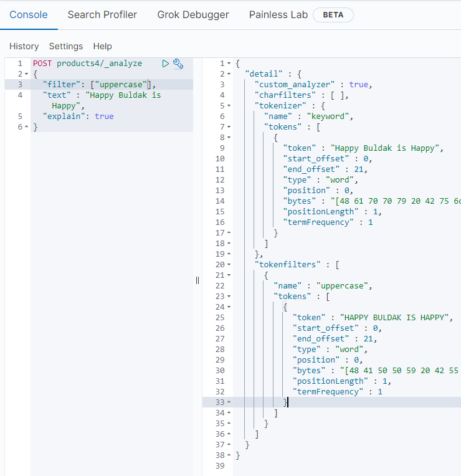This screenshot has height=476, width=461.
Task: Collapse the "tokenizer" block at line 5
Action: point(230,106)
